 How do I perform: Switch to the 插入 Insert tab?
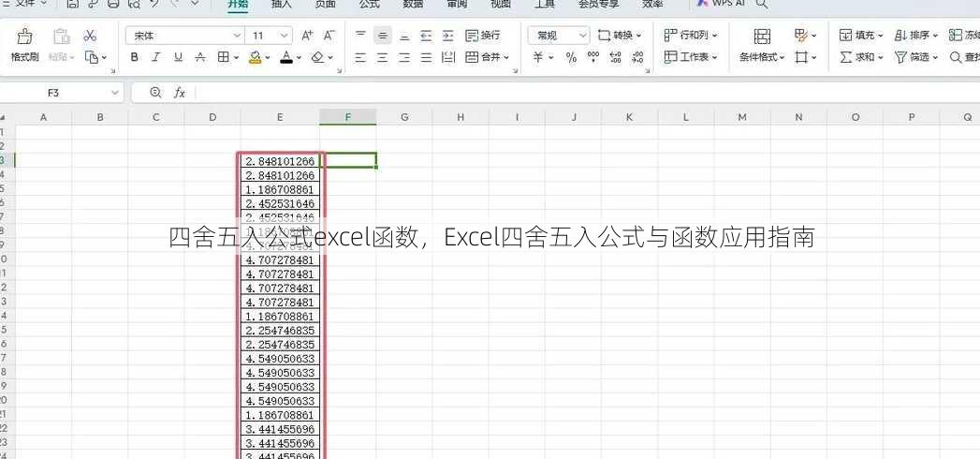pyautogui.click(x=282, y=4)
